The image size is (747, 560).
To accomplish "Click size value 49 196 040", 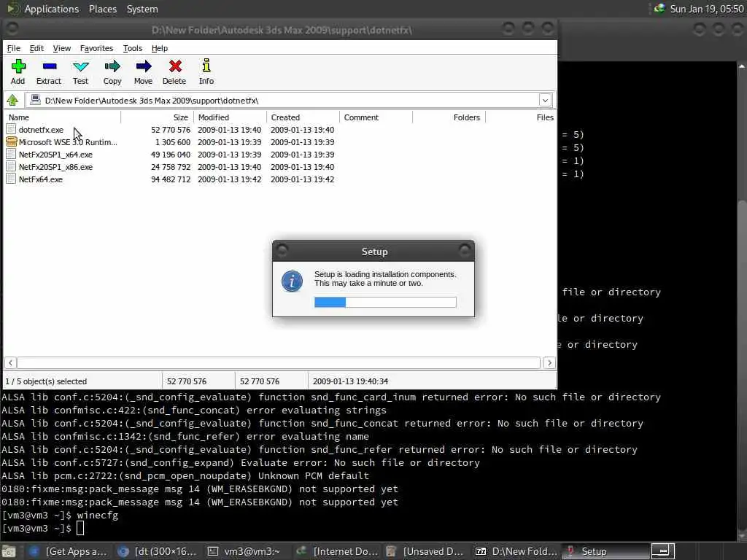I will (x=171, y=155).
